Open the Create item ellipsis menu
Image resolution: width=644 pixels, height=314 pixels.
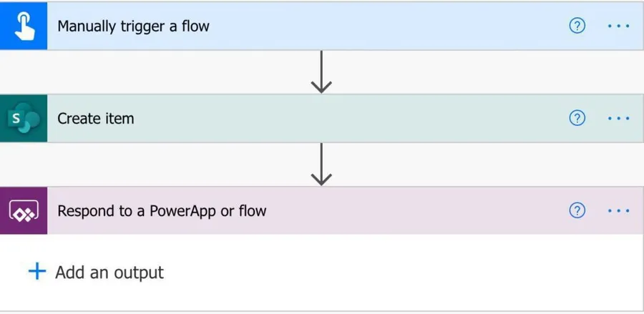click(x=618, y=118)
